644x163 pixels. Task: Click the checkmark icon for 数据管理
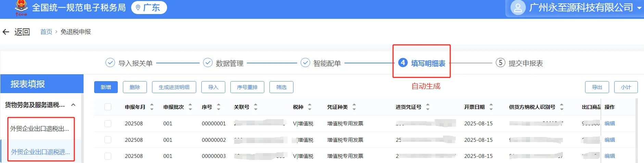coord(208,63)
